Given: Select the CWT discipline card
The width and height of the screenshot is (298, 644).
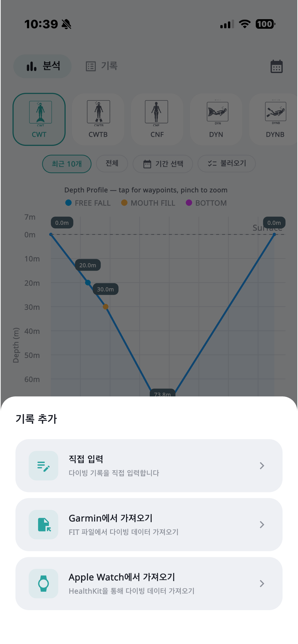Looking at the screenshot, I should click(39, 119).
